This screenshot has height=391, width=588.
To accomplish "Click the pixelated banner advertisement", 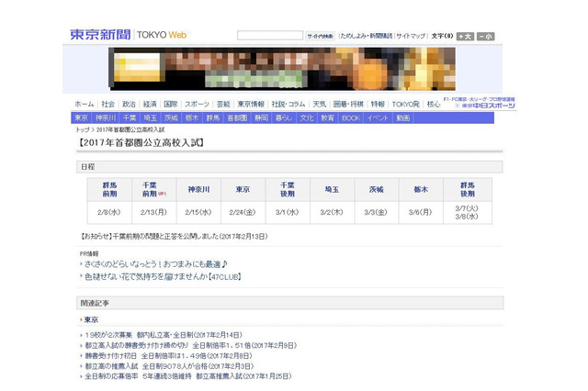I will pyautogui.click(x=282, y=69).
